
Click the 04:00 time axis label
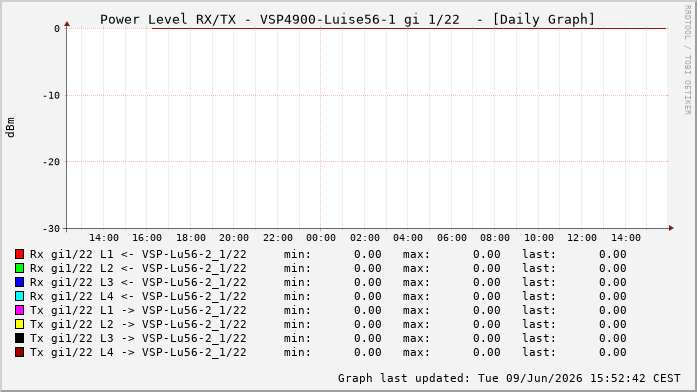(408, 238)
